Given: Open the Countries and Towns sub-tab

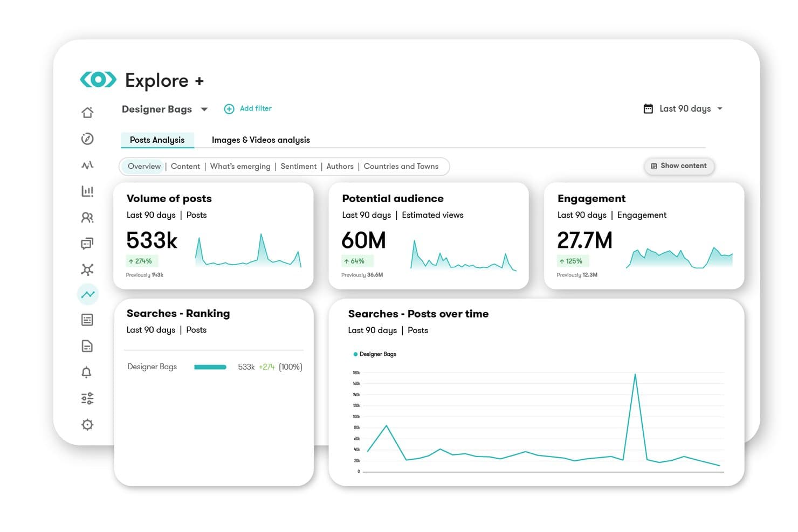Looking at the screenshot, I should point(401,166).
